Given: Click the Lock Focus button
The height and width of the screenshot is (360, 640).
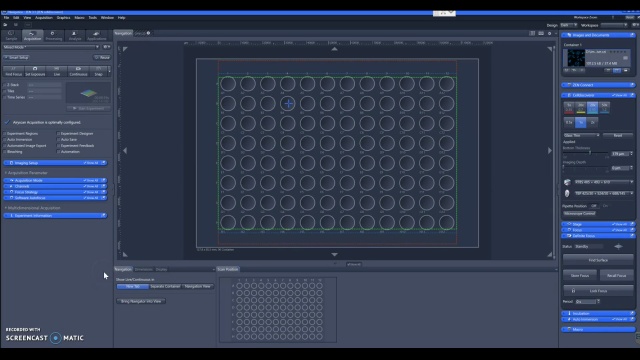Looking at the screenshot, I should (598, 291).
